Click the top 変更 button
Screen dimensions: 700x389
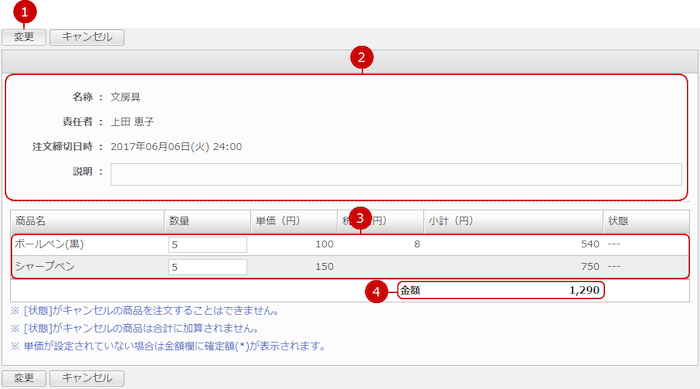(x=24, y=37)
